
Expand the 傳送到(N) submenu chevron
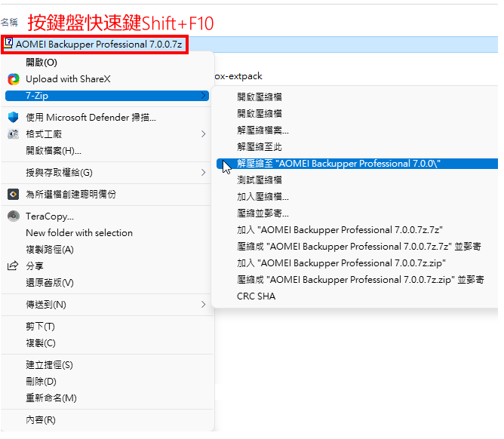click(203, 304)
